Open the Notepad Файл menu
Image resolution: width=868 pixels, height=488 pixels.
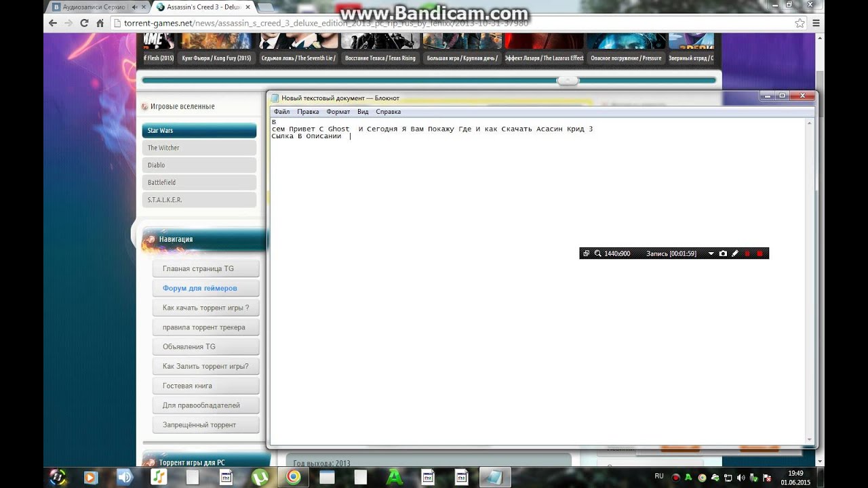click(x=281, y=112)
